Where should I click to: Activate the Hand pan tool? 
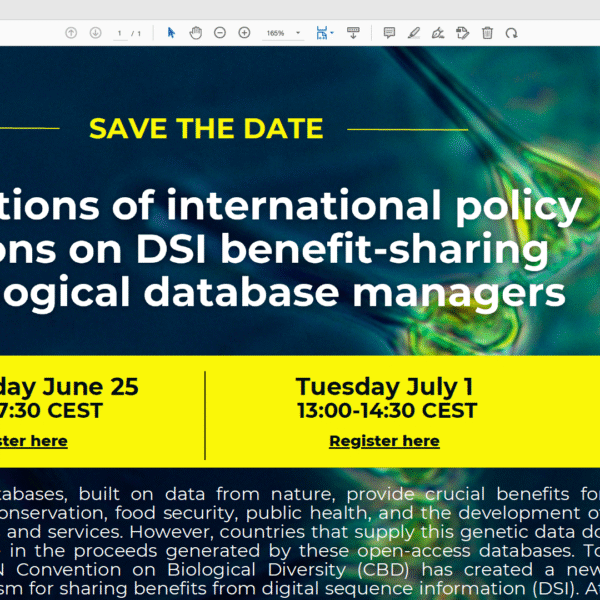(196, 33)
